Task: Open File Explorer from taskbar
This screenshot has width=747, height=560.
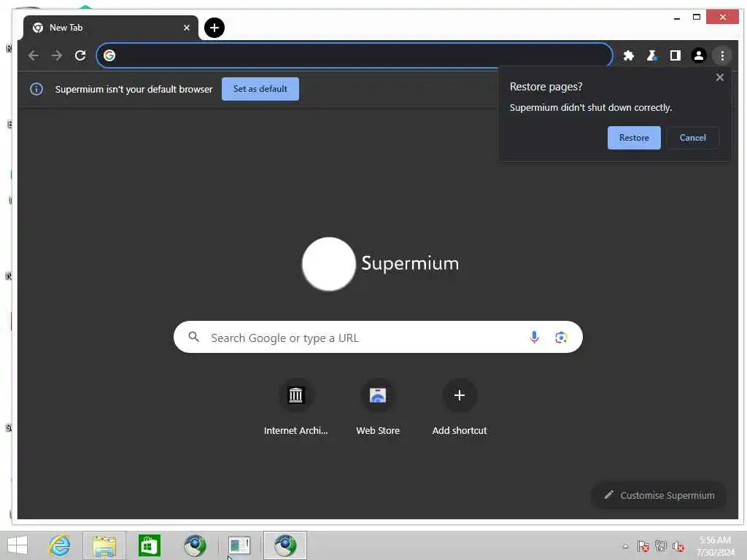Action: click(x=104, y=545)
